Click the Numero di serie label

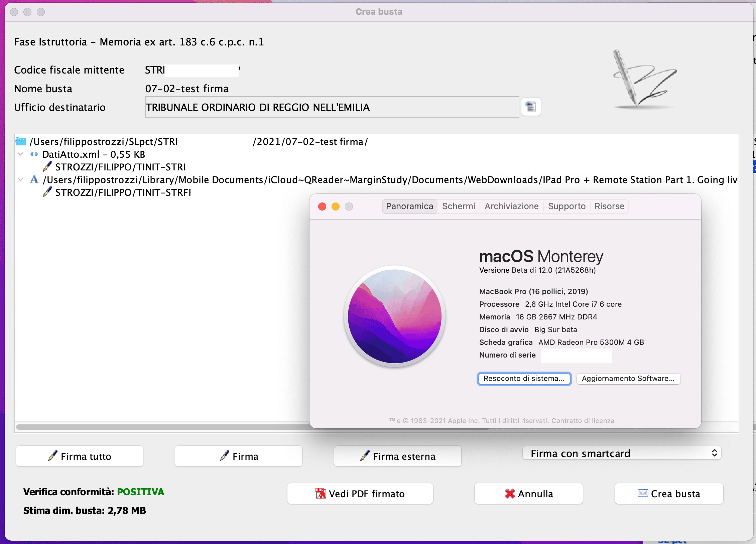pyautogui.click(x=507, y=355)
